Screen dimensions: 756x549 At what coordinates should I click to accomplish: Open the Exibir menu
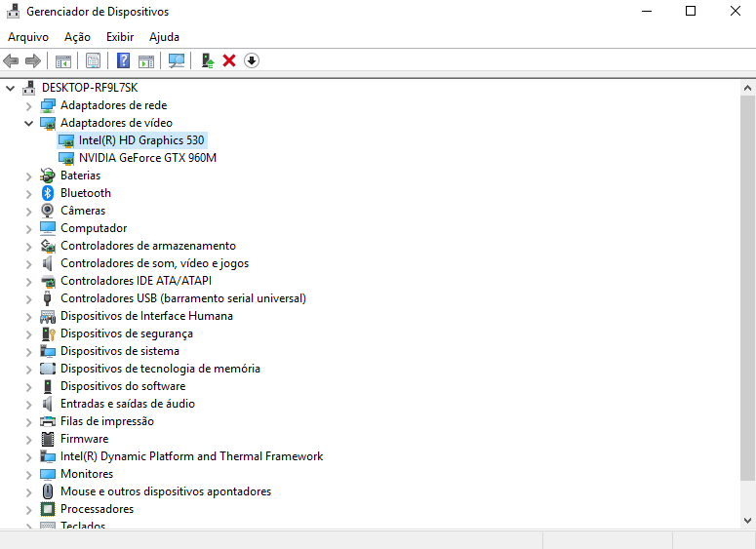tap(120, 37)
